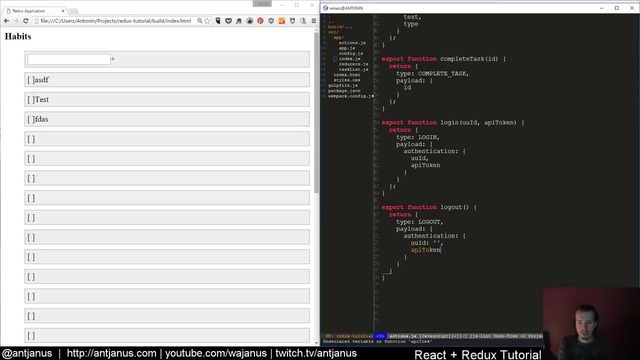Click the orange extension icon in toolbar

(x=282, y=21)
